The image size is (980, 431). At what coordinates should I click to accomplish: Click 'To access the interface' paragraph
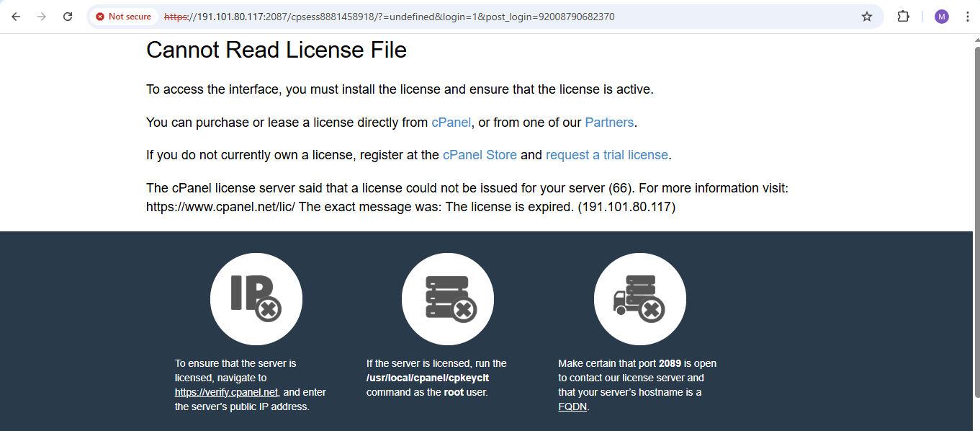pos(400,89)
